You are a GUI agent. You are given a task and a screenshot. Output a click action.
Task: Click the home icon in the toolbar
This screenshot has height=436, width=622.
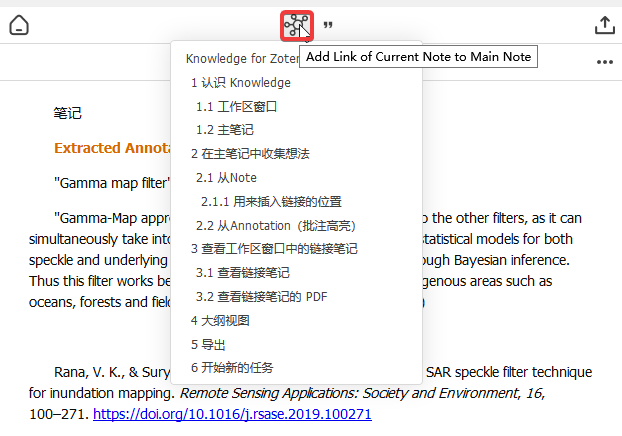click(19, 25)
